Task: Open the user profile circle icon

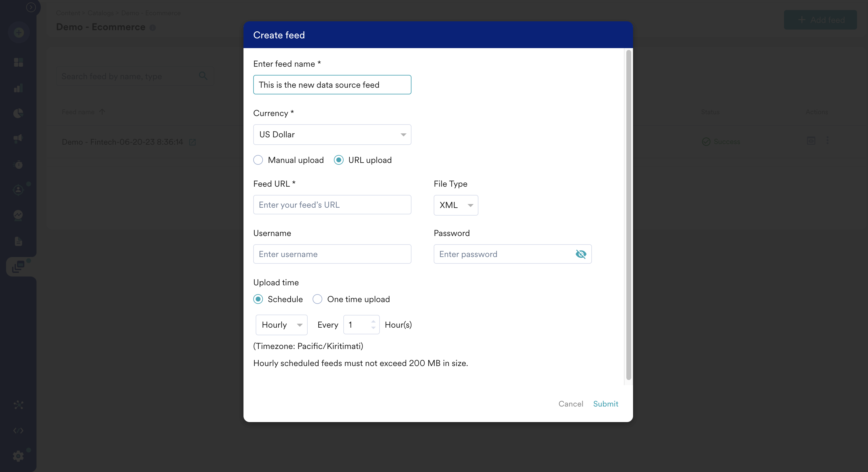Action: tap(19, 190)
